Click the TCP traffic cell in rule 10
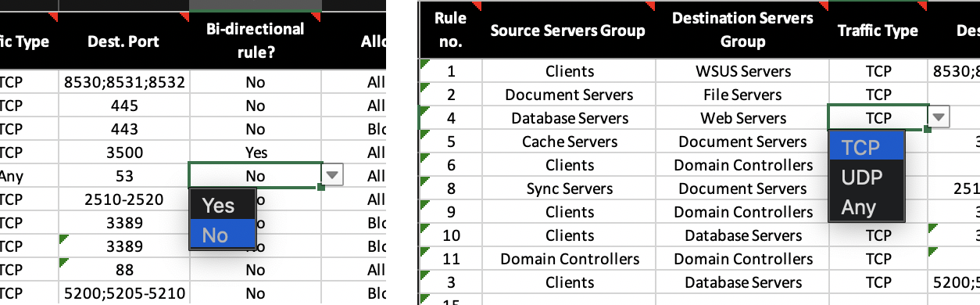 878,235
